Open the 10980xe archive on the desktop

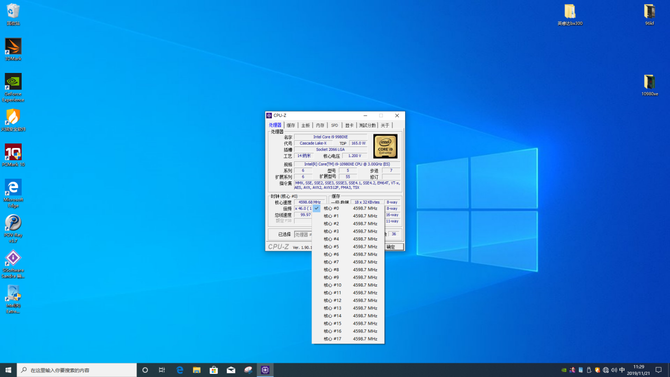click(649, 85)
